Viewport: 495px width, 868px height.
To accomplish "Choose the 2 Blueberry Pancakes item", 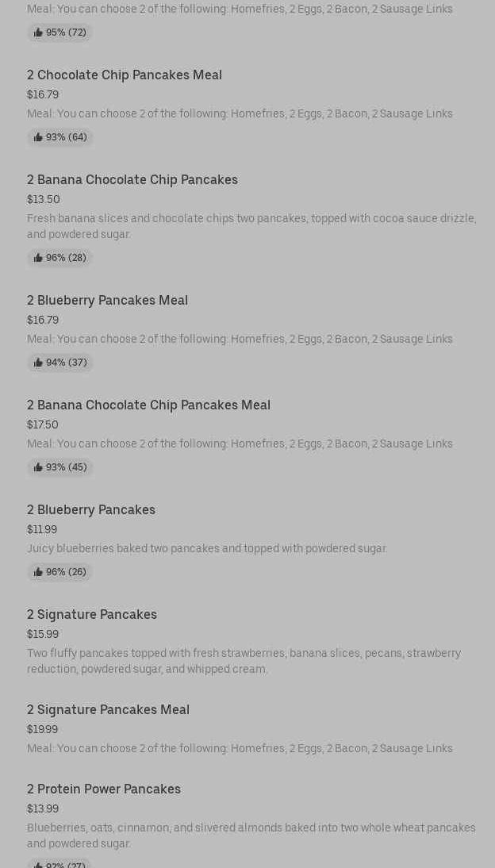I will pos(91,509).
